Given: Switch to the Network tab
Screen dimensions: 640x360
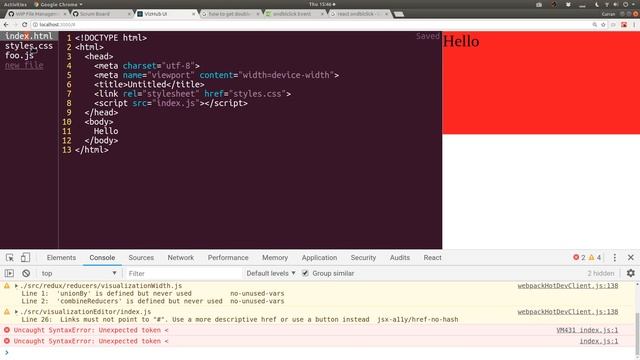Looking at the screenshot, I should (180, 258).
